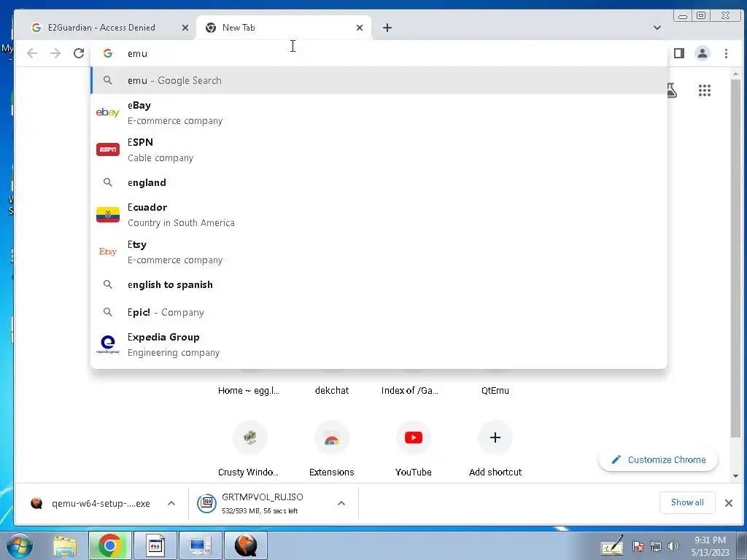Click the taskbar clock showing 9:31 PM
Image resolution: width=747 pixels, height=560 pixels.
(x=710, y=546)
